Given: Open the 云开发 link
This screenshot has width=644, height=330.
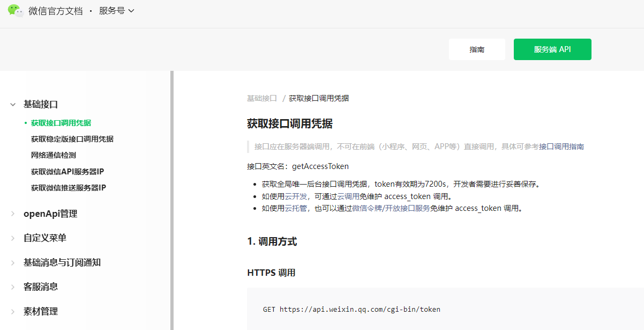Looking at the screenshot, I should pyautogui.click(x=296, y=196).
